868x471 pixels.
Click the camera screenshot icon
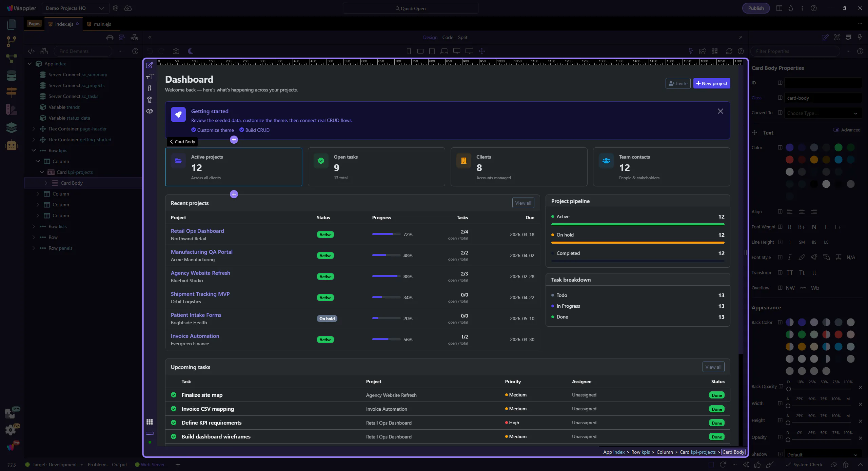176,51
